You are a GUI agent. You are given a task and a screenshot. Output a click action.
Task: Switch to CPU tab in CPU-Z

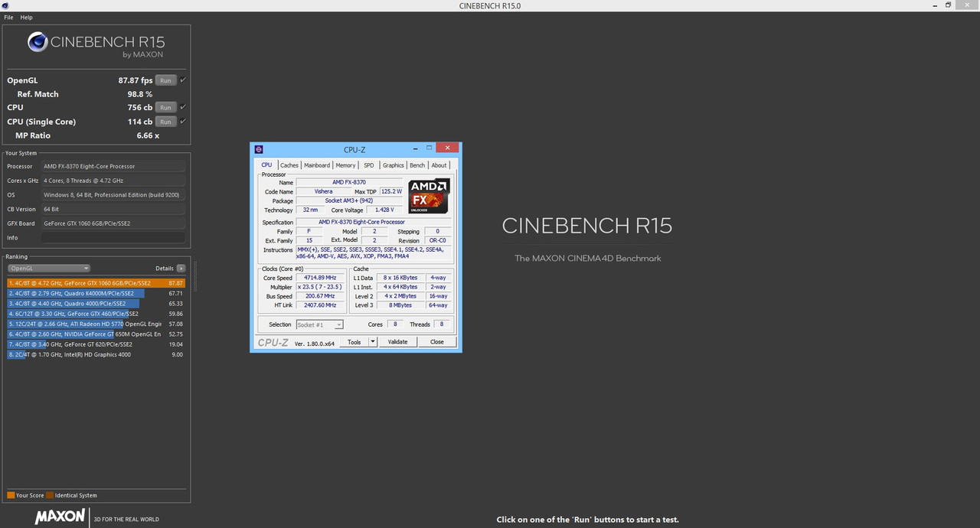click(x=266, y=165)
